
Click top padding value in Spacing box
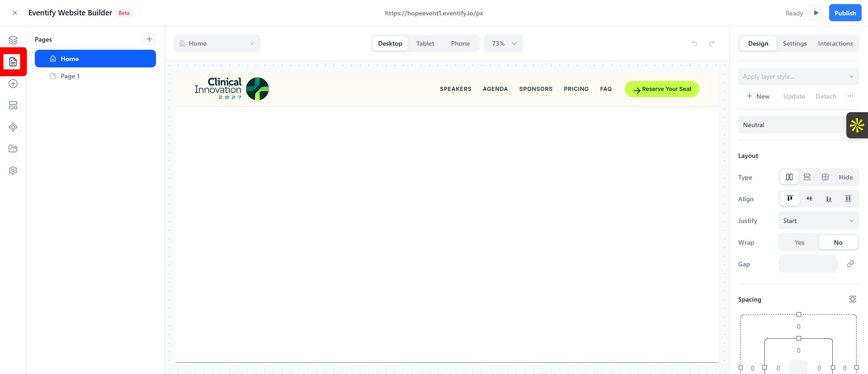[x=799, y=350]
